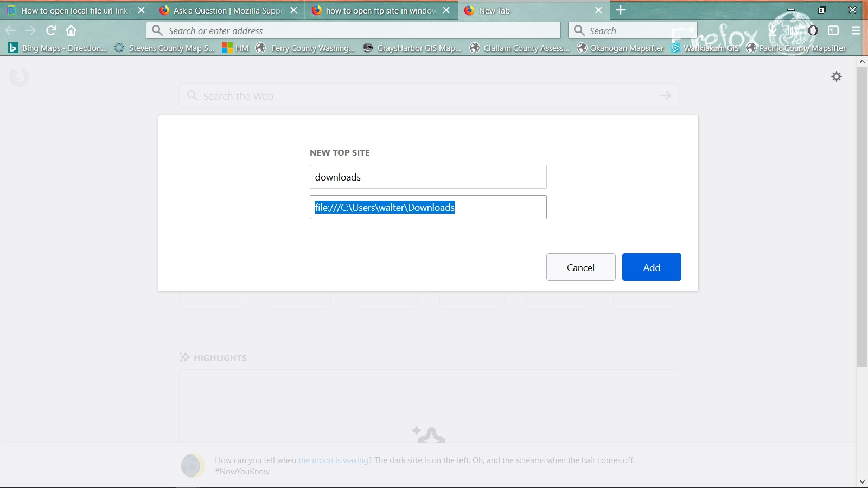Open the Downloads toolbar panel
868x488 pixels.
773,30
